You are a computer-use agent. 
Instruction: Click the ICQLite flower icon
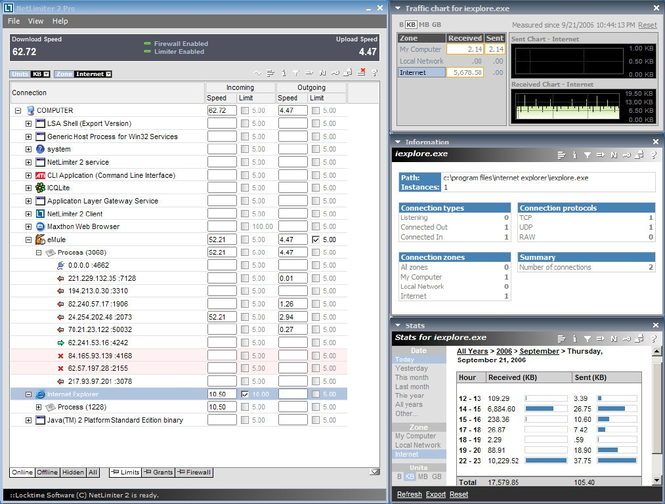tap(40, 188)
